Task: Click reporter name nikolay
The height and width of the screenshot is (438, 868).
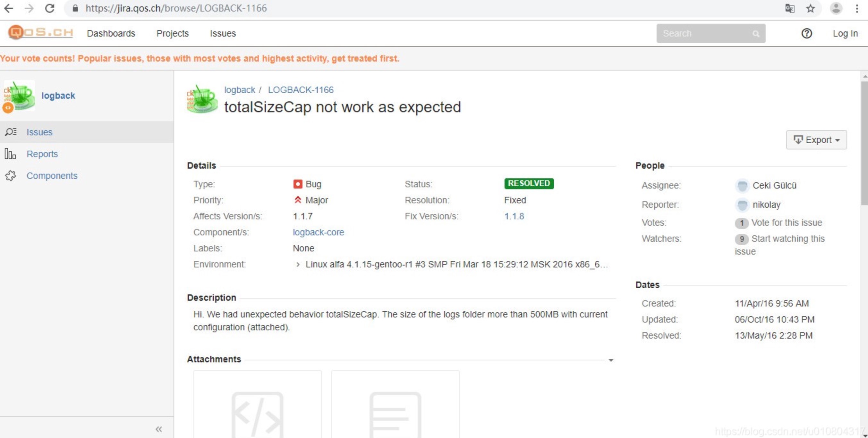Action: pyautogui.click(x=766, y=205)
